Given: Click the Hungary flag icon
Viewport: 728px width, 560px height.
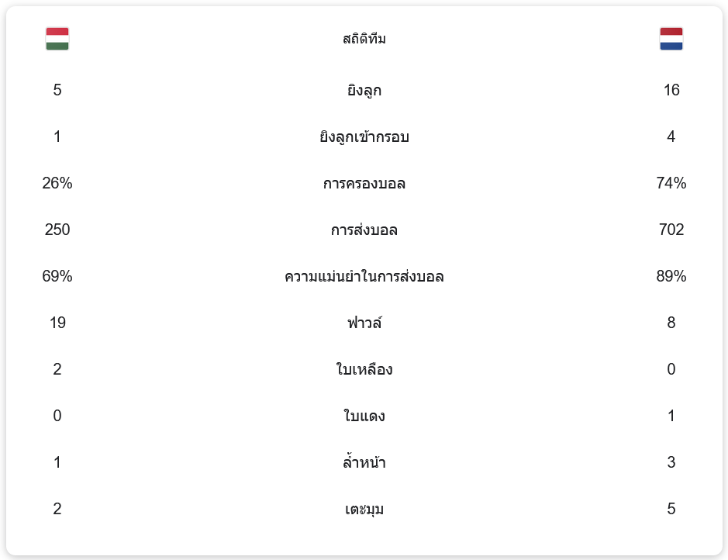Looking at the screenshot, I should tap(57, 39).
